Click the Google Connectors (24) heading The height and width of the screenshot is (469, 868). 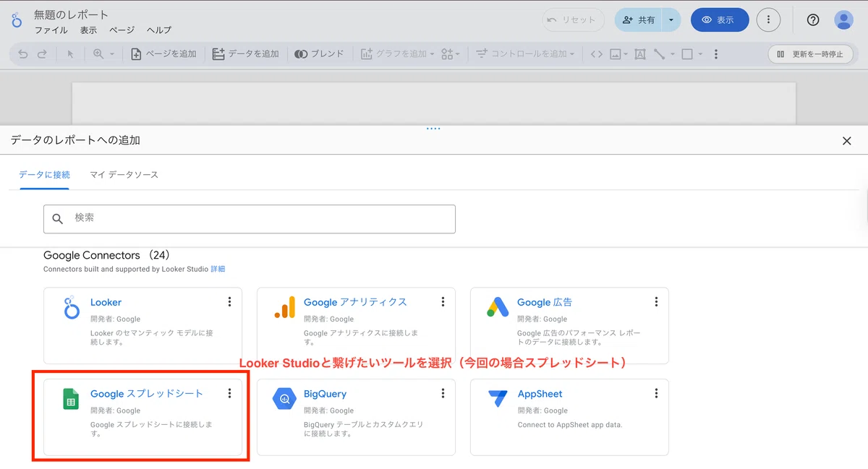[107, 255]
